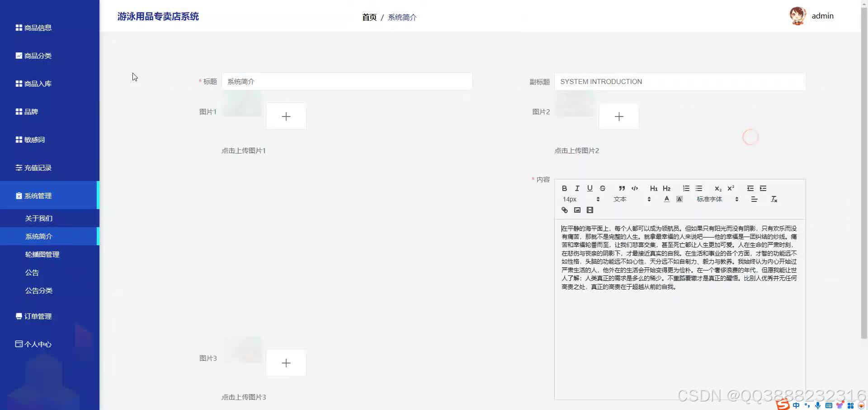Select the insert hyperlink icon

point(565,210)
